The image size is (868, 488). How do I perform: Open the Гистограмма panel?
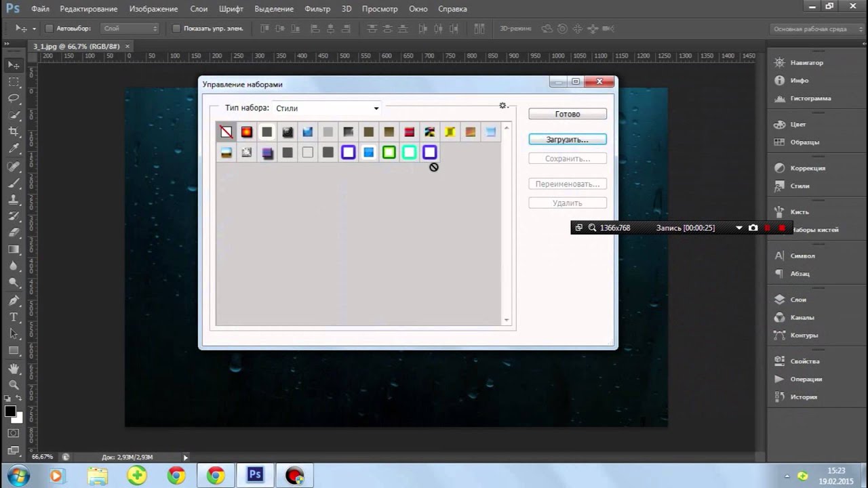click(x=810, y=98)
